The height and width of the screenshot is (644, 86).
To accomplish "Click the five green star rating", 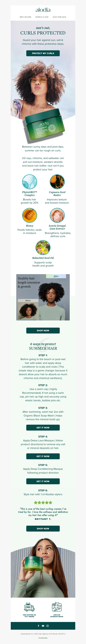I will [43, 502].
